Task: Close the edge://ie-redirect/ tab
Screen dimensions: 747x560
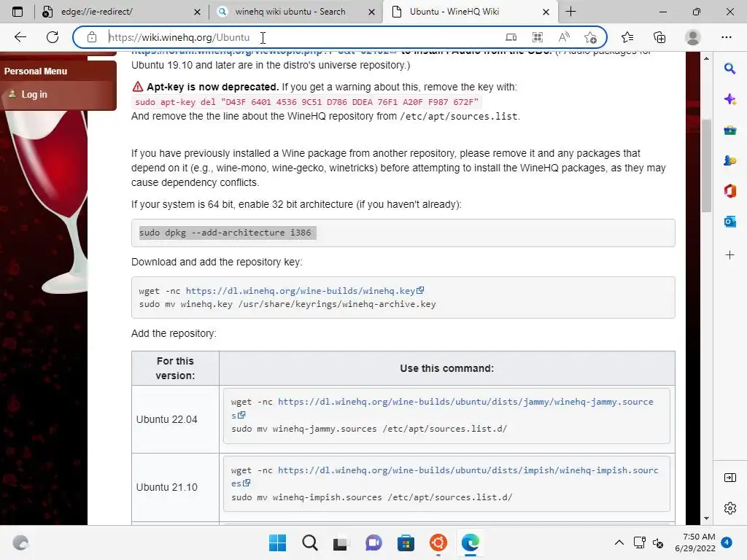Action: point(197,12)
